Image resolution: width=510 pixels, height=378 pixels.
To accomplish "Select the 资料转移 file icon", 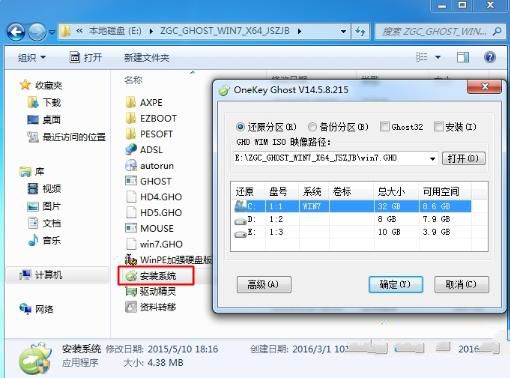I will point(130,307).
